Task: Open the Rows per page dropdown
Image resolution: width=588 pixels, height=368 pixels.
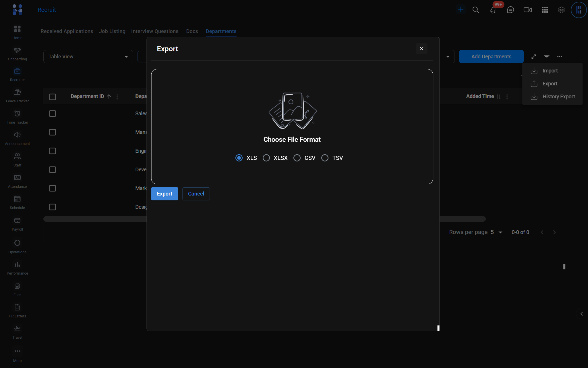Action: [496, 232]
